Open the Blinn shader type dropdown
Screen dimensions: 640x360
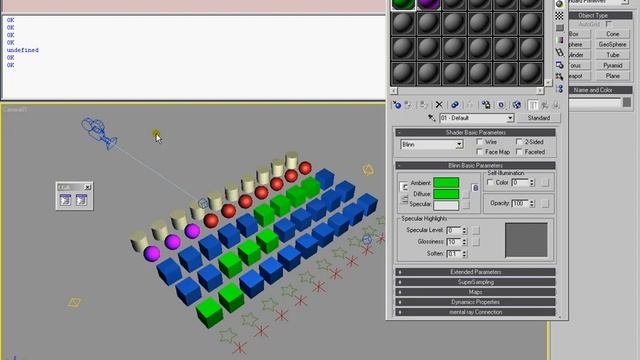point(431,144)
